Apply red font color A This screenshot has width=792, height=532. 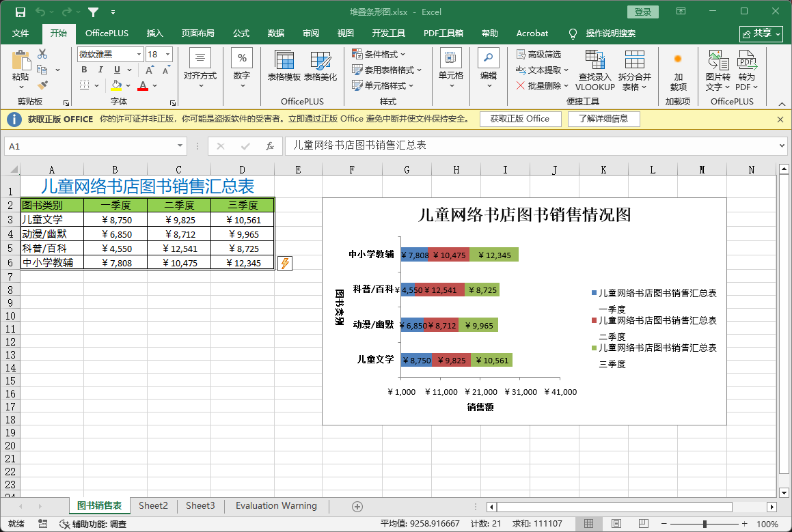click(x=143, y=85)
